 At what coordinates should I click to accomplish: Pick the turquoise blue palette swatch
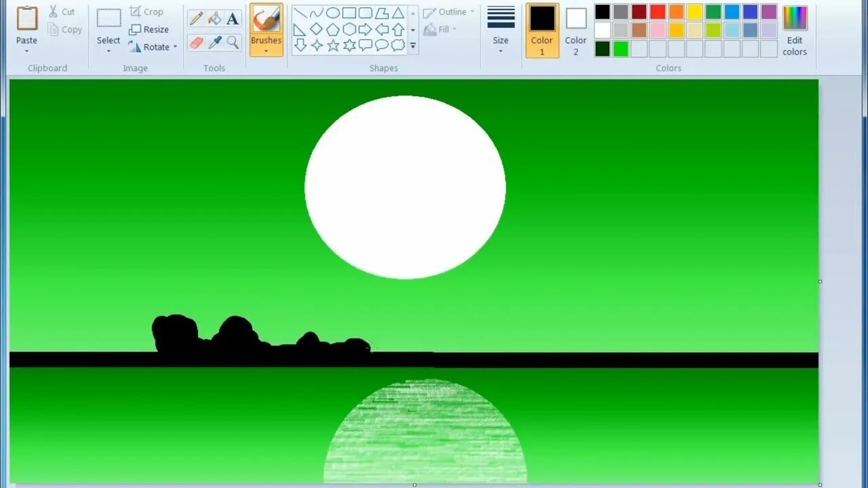click(x=732, y=12)
